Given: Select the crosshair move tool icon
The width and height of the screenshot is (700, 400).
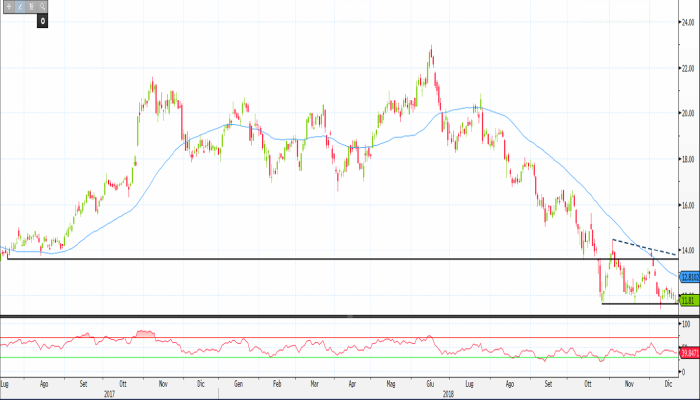Looking at the screenshot, I should click(x=7, y=6).
